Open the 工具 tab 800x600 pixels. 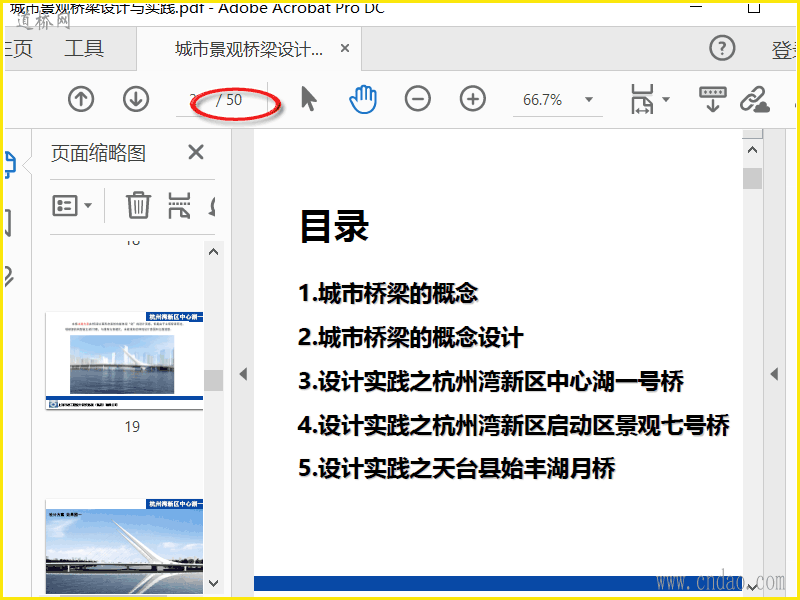[x=84, y=49]
